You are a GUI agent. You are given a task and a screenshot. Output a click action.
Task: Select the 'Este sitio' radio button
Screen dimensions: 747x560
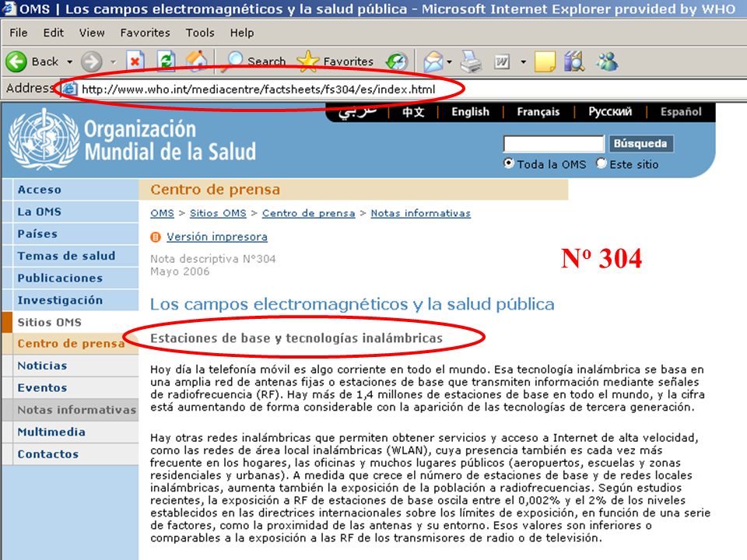601,163
